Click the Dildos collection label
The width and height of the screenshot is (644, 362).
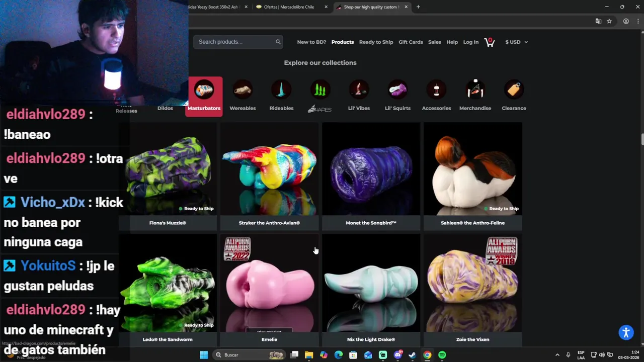point(165,108)
